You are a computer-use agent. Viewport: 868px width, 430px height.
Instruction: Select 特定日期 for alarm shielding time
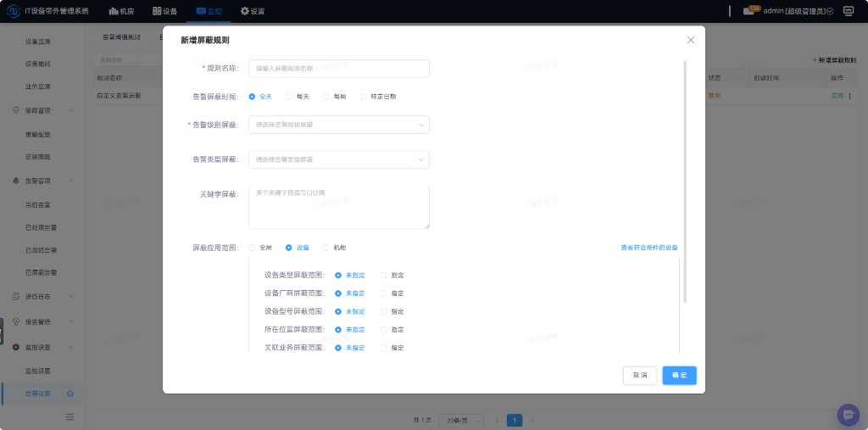(x=378, y=97)
